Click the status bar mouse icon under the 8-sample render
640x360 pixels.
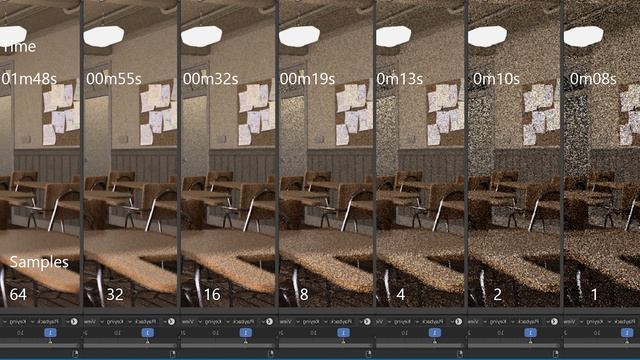click(369, 353)
